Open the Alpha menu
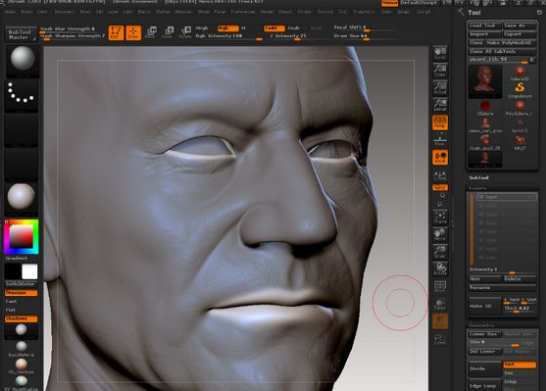546x391 pixels. [10, 12]
